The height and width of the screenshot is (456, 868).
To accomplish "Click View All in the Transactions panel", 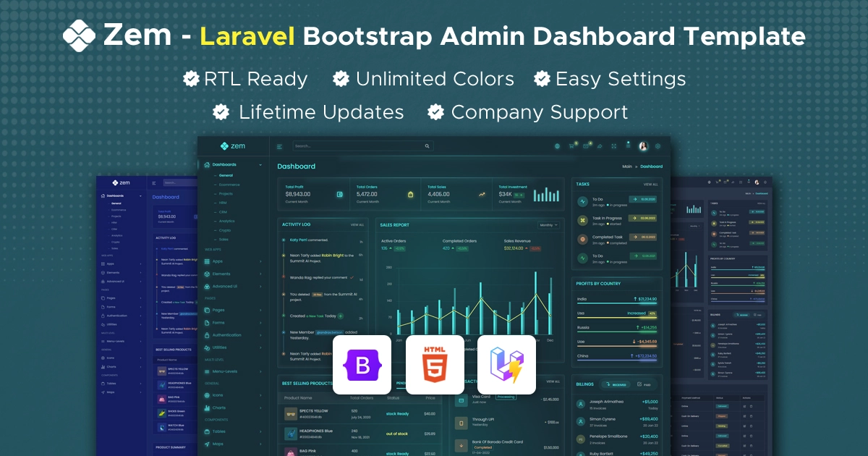I will (x=553, y=381).
